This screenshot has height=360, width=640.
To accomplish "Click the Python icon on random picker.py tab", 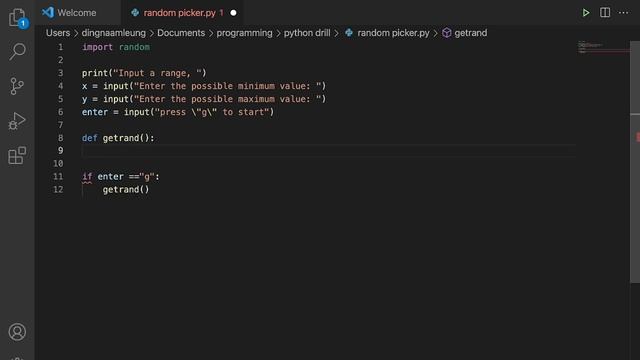I will pyautogui.click(x=135, y=13).
